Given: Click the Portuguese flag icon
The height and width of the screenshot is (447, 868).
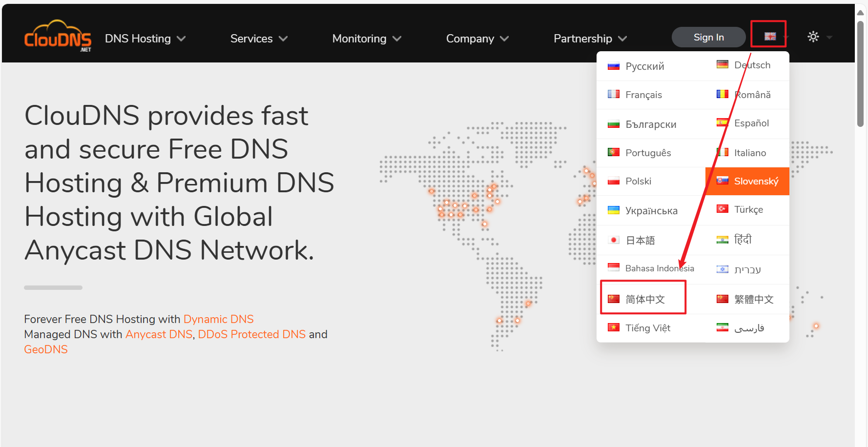Looking at the screenshot, I should tap(614, 152).
